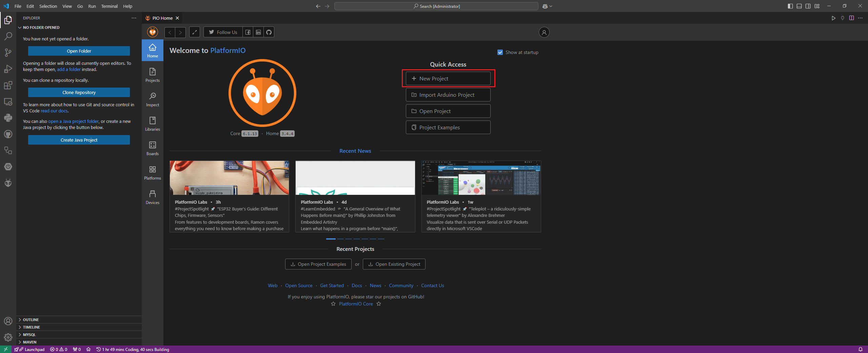This screenshot has width=868, height=353.
Task: Open the Source Control view
Action: (8, 52)
